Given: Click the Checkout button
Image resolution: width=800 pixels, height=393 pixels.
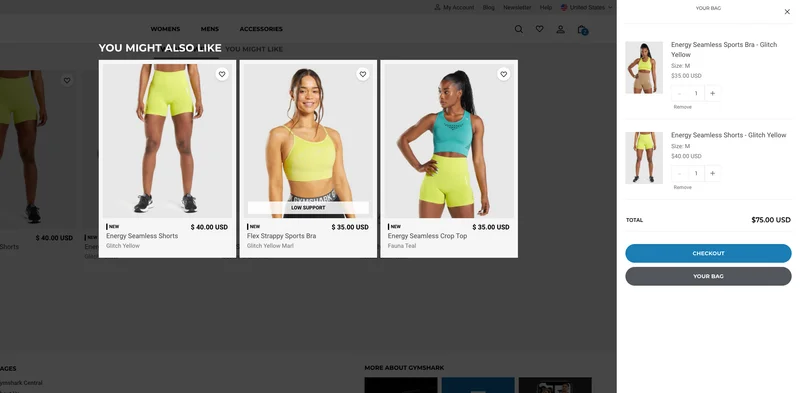Looking at the screenshot, I should coord(708,253).
